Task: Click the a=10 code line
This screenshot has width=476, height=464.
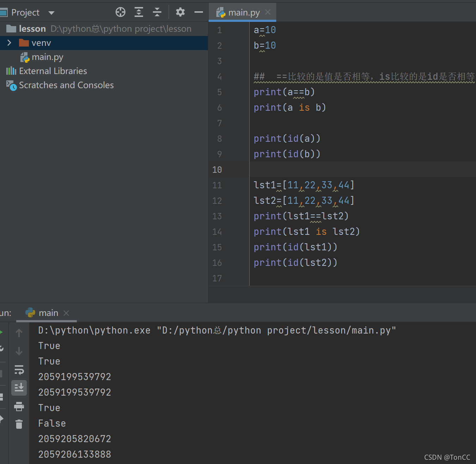Action: (x=265, y=30)
